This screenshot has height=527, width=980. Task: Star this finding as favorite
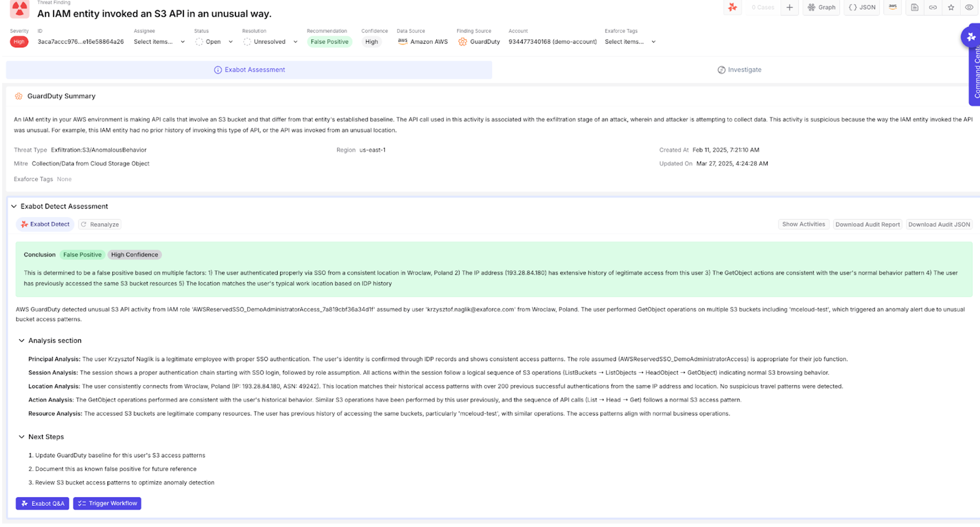pyautogui.click(x=951, y=8)
